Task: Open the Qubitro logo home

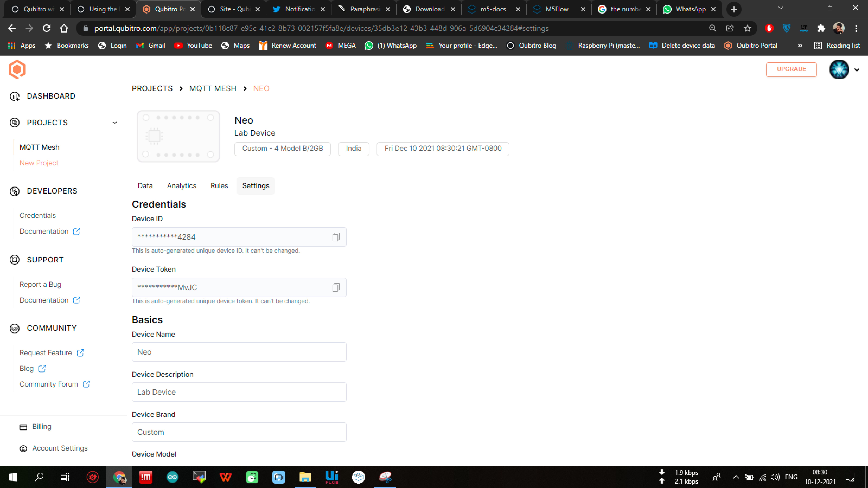Action: tap(17, 69)
